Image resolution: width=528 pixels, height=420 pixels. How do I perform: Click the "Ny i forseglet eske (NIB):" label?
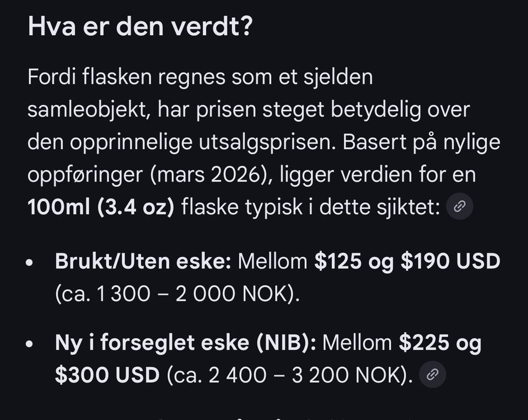185,342
